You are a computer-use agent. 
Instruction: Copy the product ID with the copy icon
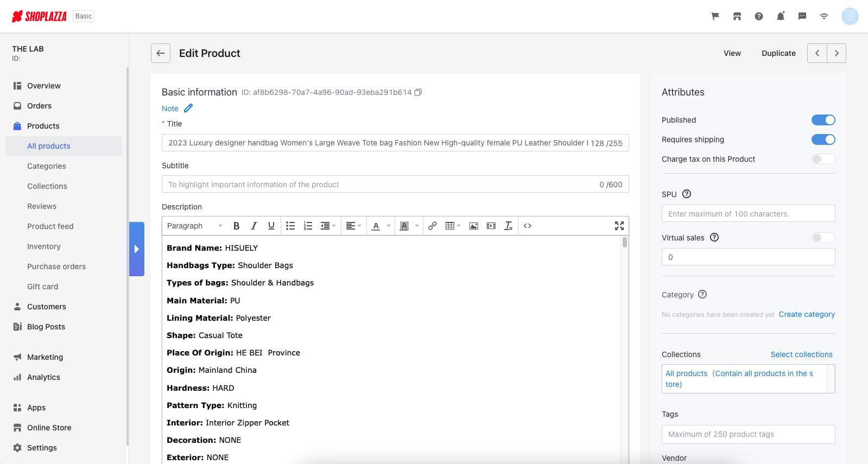point(418,92)
